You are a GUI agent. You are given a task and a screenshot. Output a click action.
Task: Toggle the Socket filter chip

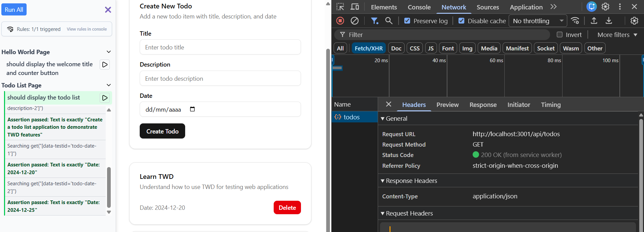click(x=546, y=48)
